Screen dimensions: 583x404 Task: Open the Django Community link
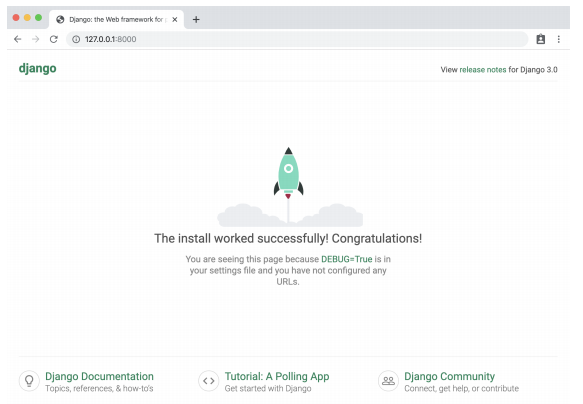449,376
